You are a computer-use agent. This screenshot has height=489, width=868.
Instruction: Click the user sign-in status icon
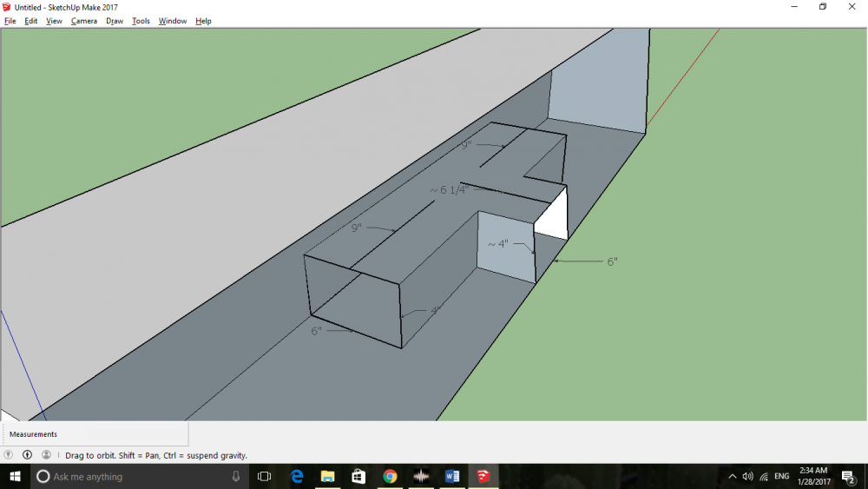47,454
